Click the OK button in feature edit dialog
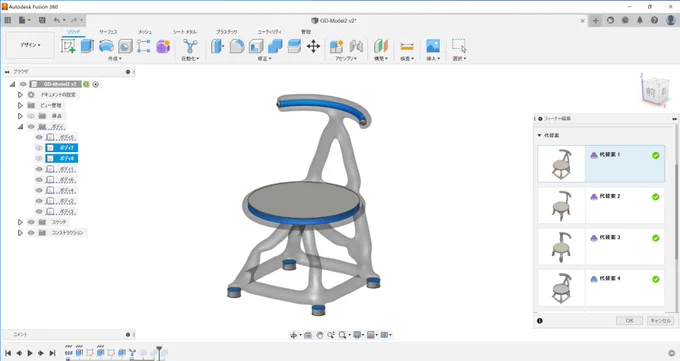Image resolution: width=680 pixels, height=361 pixels. click(x=629, y=321)
